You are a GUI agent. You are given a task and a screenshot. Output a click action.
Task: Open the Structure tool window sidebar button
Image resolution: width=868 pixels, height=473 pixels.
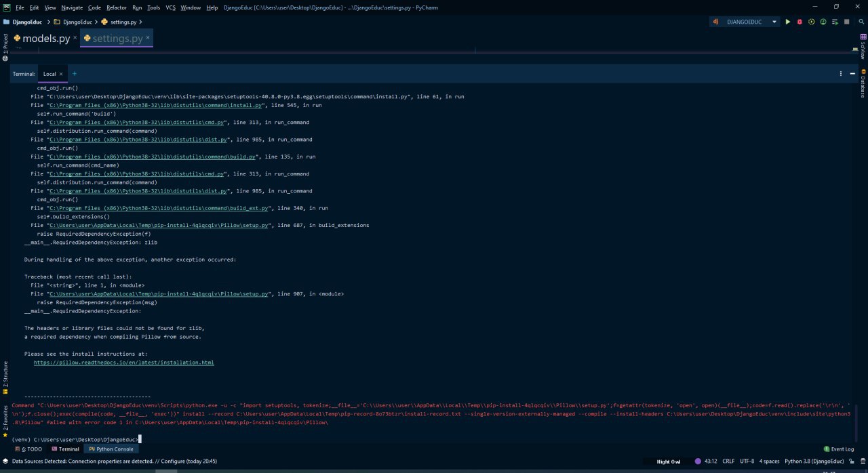[5, 378]
